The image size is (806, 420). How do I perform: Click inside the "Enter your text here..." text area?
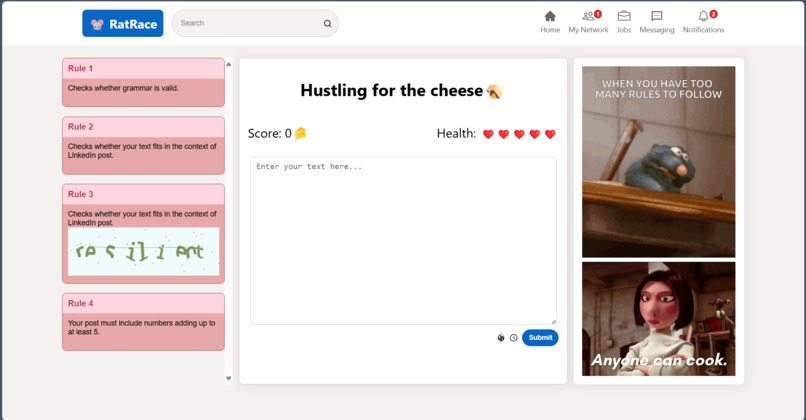point(404,241)
